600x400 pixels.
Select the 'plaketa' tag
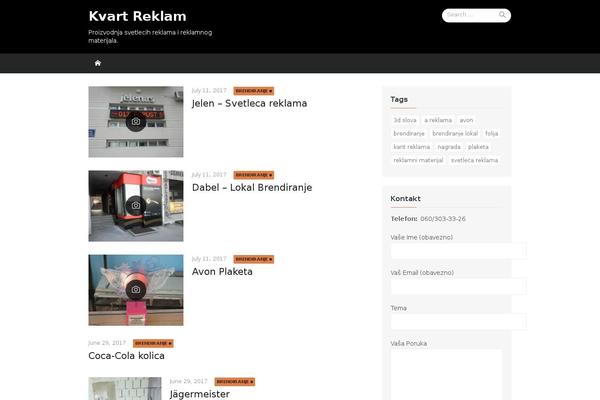tap(478, 147)
